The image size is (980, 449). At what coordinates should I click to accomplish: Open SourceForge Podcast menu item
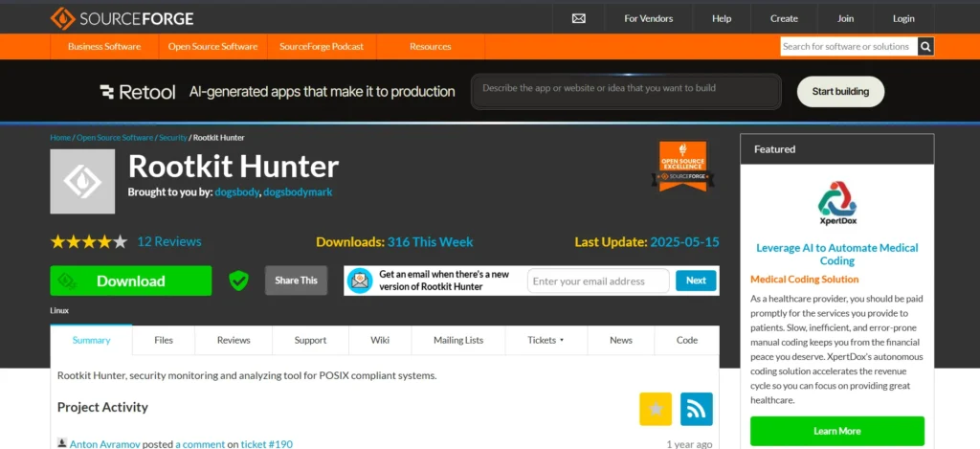point(322,46)
